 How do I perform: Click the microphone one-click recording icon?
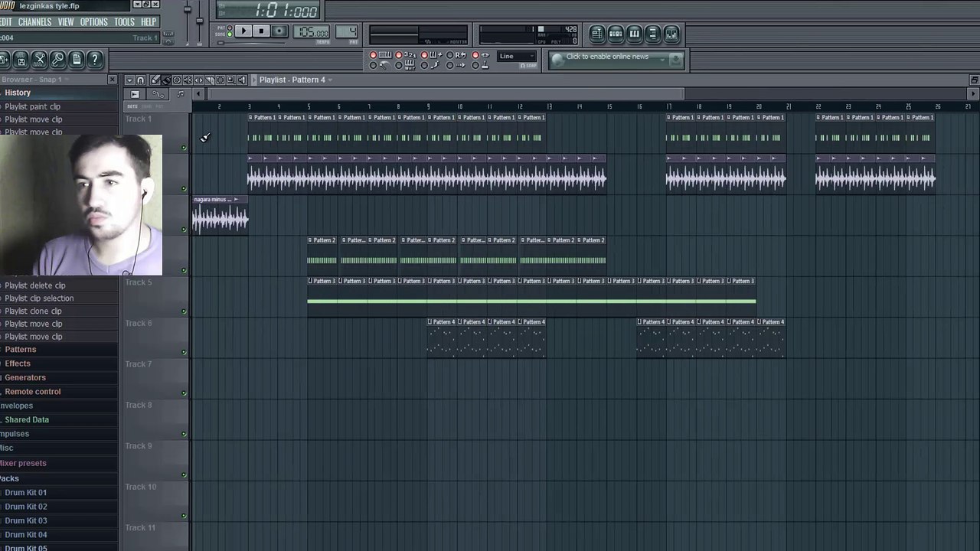click(x=57, y=59)
